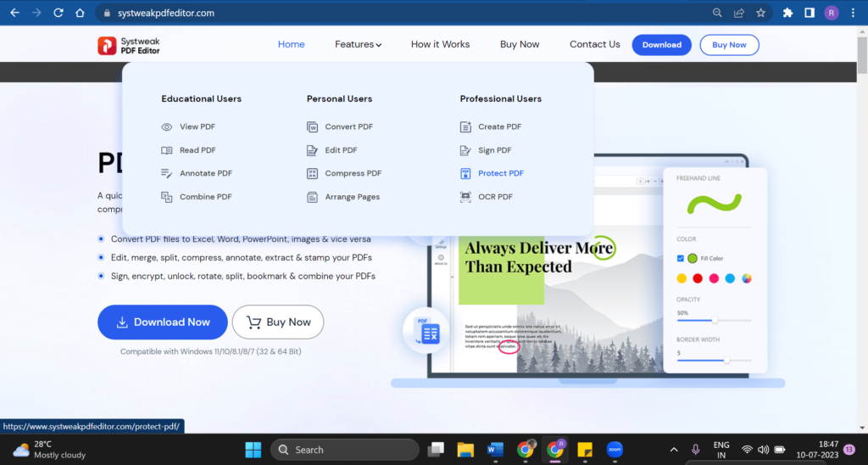Pick the yellow color swatch

pyautogui.click(x=682, y=278)
